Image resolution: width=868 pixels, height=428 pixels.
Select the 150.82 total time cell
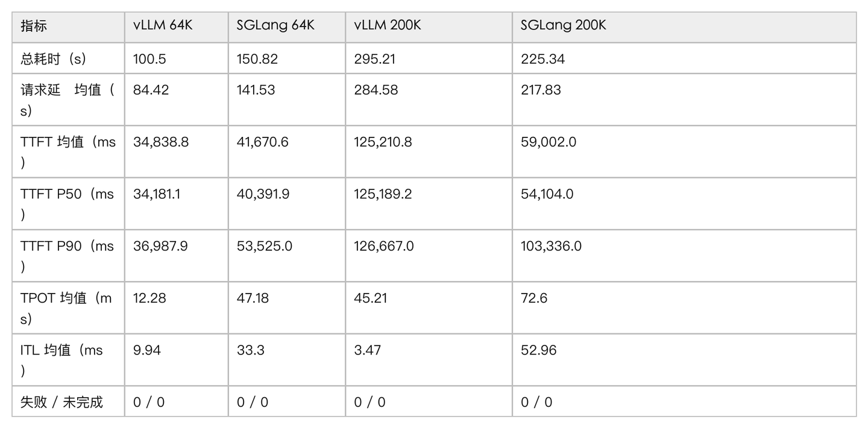(287, 58)
